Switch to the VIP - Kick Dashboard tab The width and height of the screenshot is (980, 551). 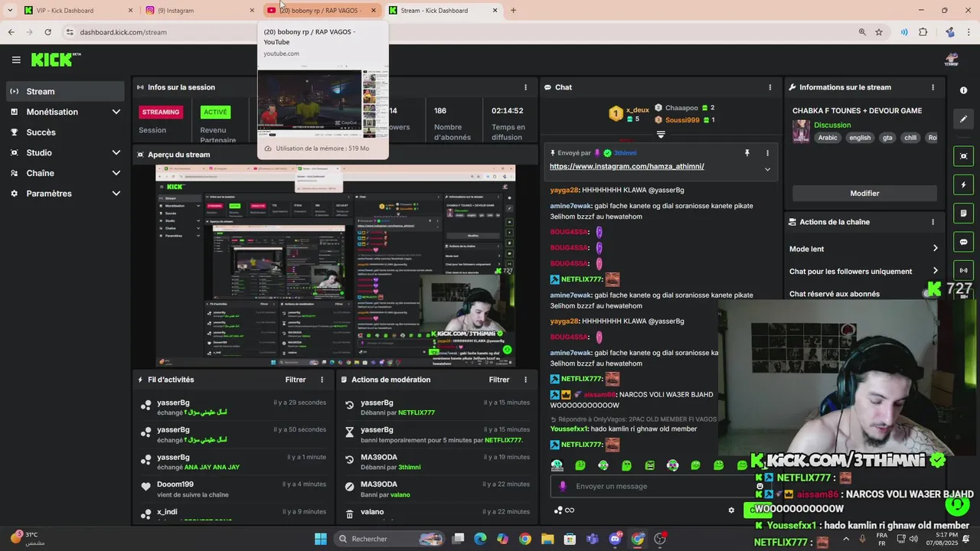(x=77, y=11)
